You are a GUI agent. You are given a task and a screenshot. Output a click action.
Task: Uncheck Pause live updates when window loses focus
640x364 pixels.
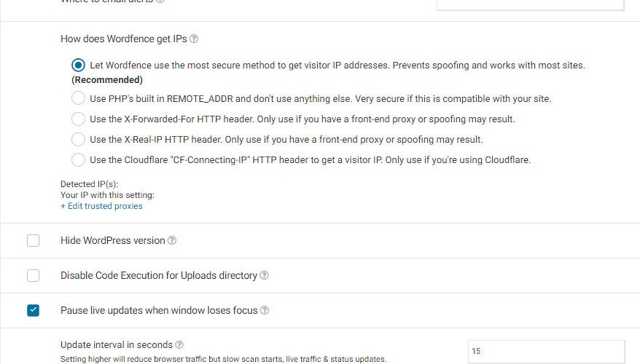[34, 311]
